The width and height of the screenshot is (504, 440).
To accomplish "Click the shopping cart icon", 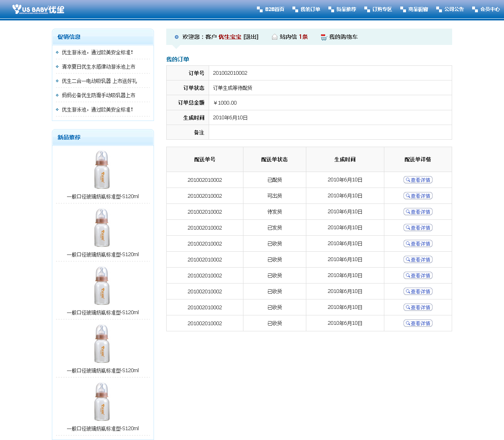I will coord(323,37).
